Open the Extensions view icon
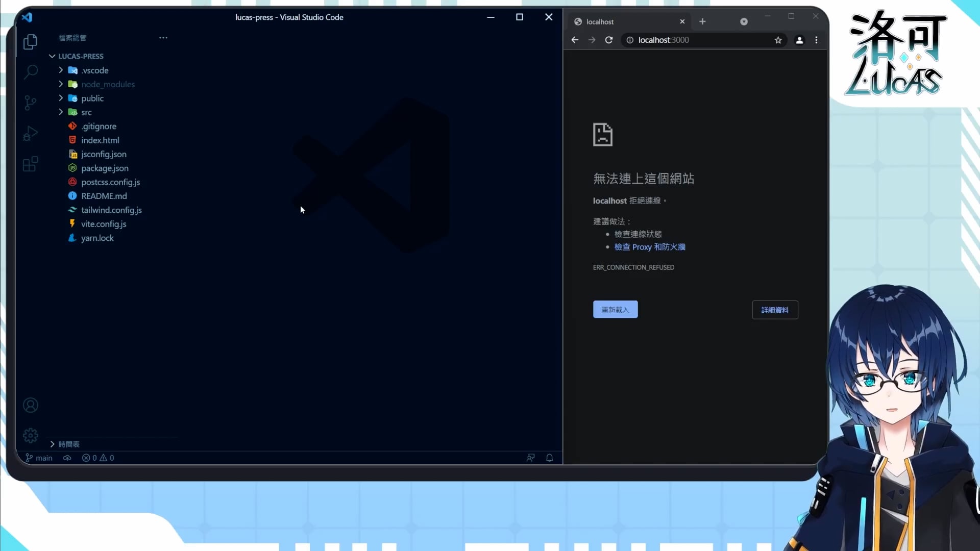Screen dimensions: 980x551 click(30, 164)
